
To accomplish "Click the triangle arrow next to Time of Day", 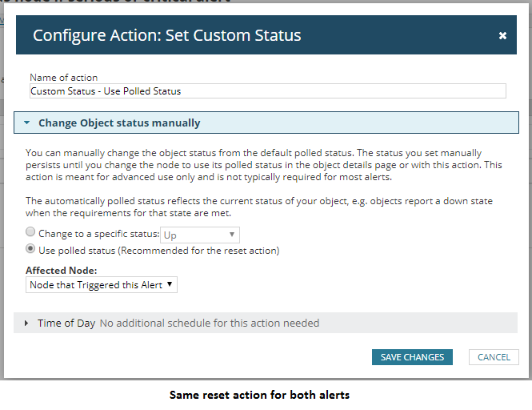I will (x=26, y=323).
